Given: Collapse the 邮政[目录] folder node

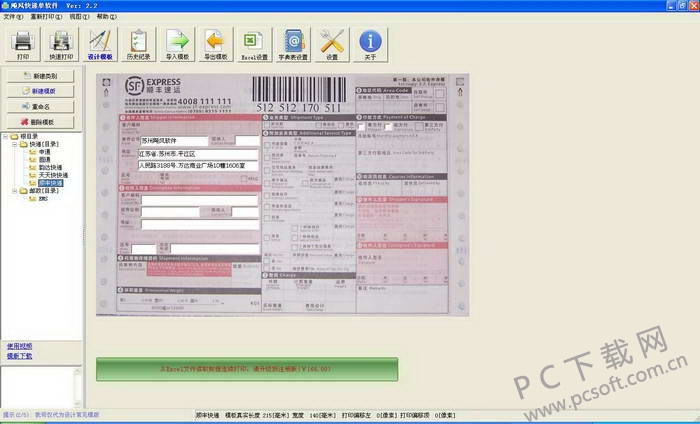Looking at the screenshot, I should pyautogui.click(x=14, y=191).
